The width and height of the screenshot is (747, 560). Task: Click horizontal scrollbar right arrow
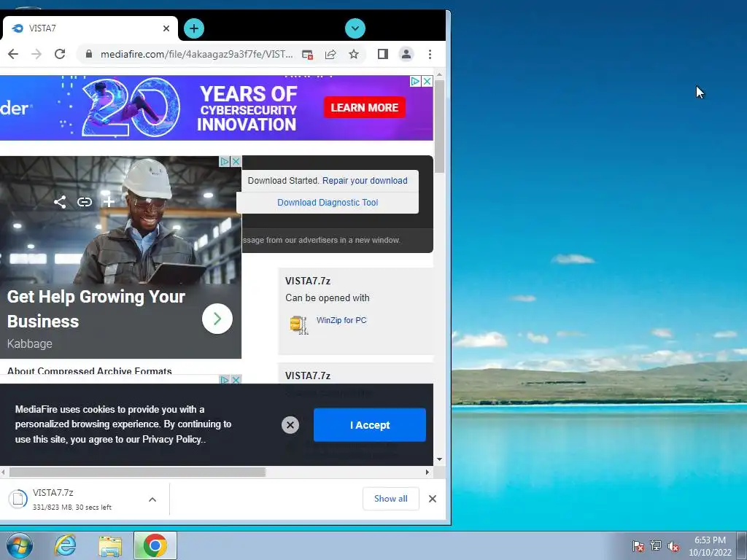pos(427,472)
